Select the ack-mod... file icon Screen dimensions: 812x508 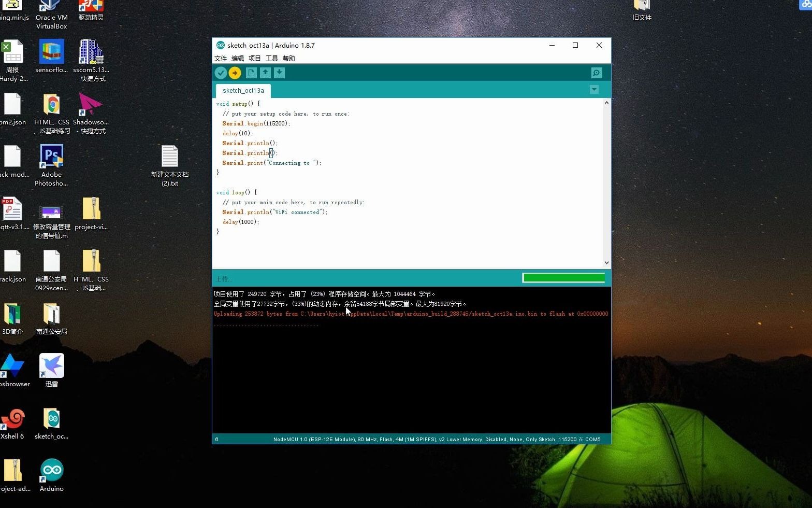click(13, 161)
